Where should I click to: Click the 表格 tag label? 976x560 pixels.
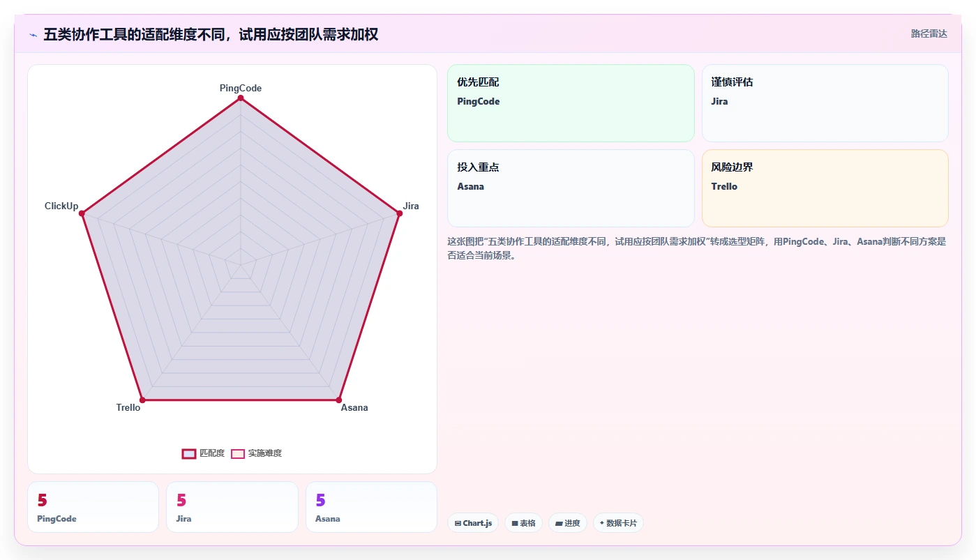[527, 523]
